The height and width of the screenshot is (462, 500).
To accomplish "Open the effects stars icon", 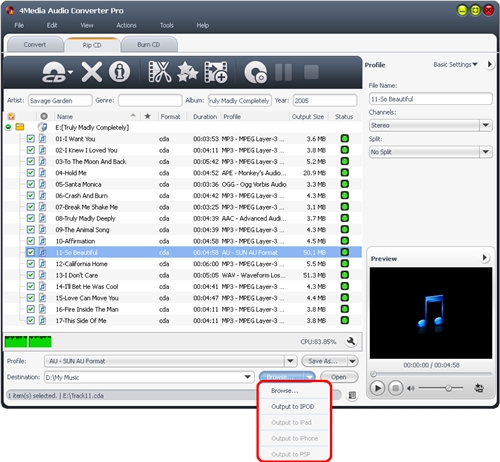I will click(188, 72).
